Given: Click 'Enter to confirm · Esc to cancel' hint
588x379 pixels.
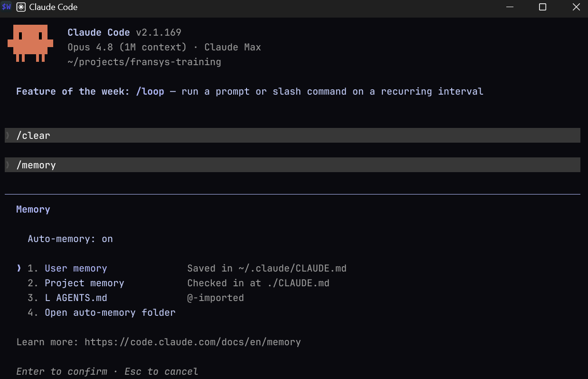Looking at the screenshot, I should [x=107, y=371].
